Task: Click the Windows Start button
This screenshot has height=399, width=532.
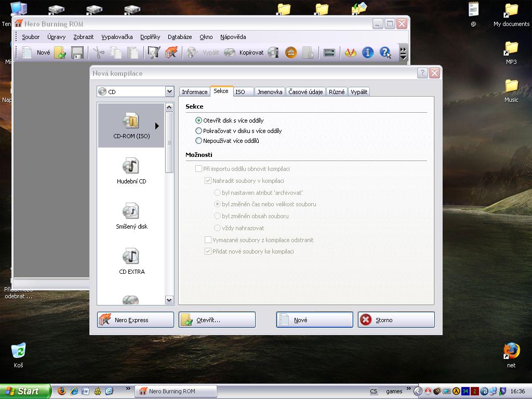Action: [25, 391]
